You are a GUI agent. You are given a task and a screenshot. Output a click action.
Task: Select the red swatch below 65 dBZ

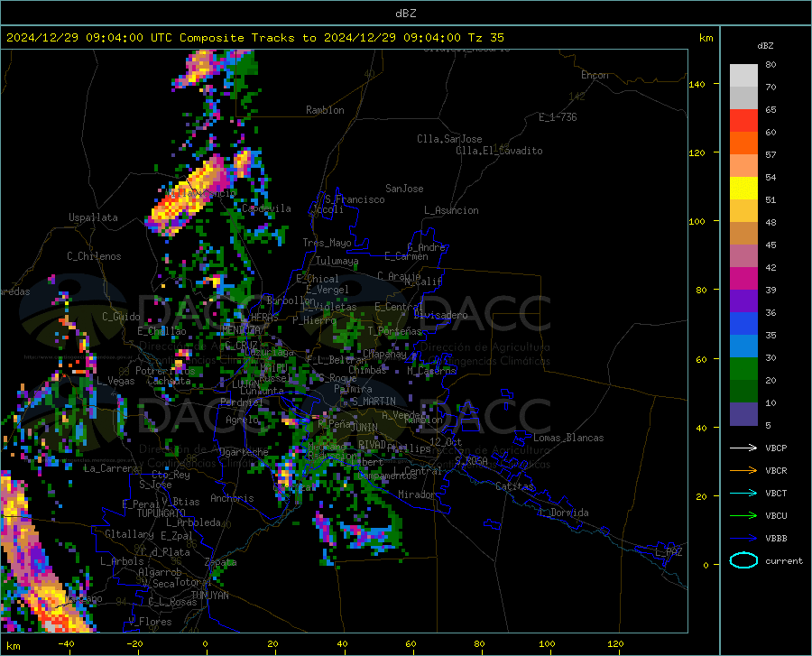coord(743,121)
